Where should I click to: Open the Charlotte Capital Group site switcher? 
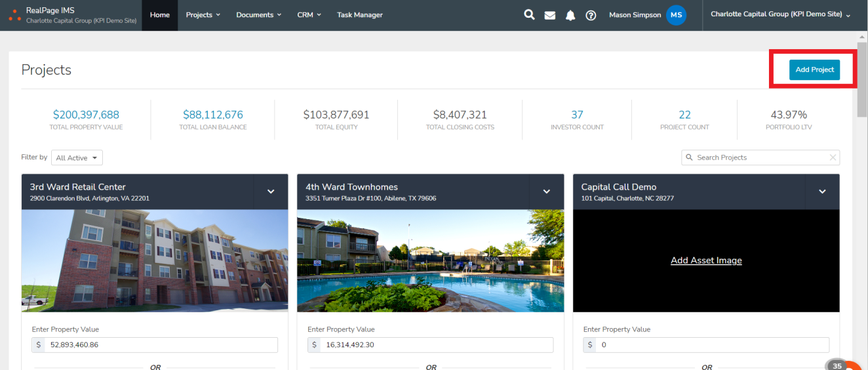tap(780, 15)
